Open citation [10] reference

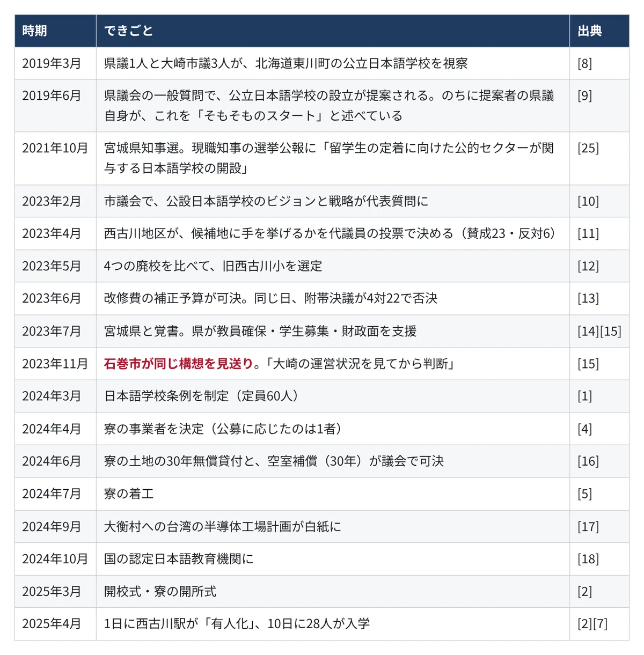coord(588,201)
